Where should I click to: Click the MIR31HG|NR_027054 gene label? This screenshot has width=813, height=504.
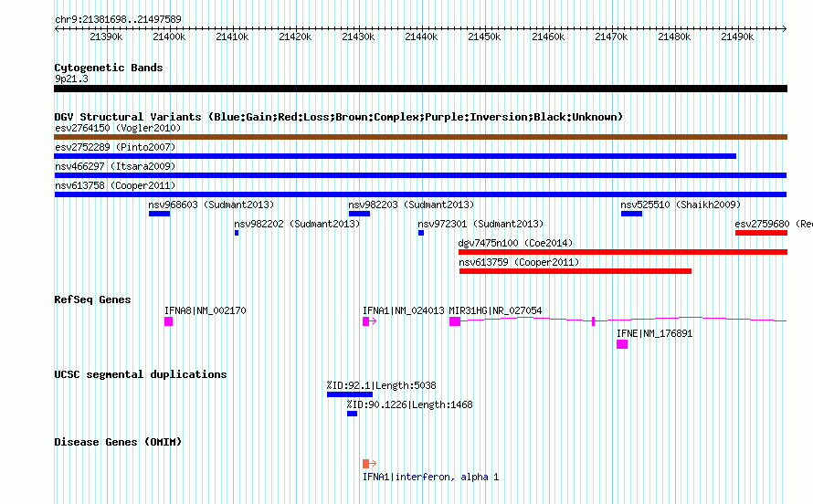click(495, 310)
